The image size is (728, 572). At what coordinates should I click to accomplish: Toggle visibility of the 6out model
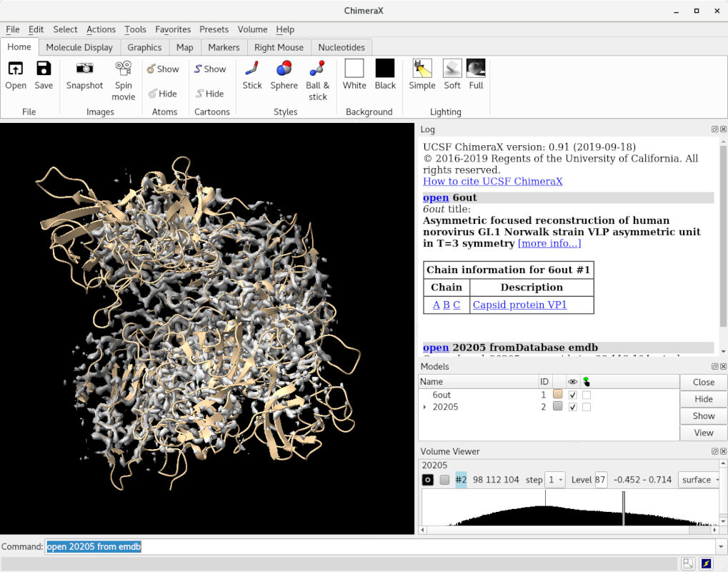click(573, 395)
